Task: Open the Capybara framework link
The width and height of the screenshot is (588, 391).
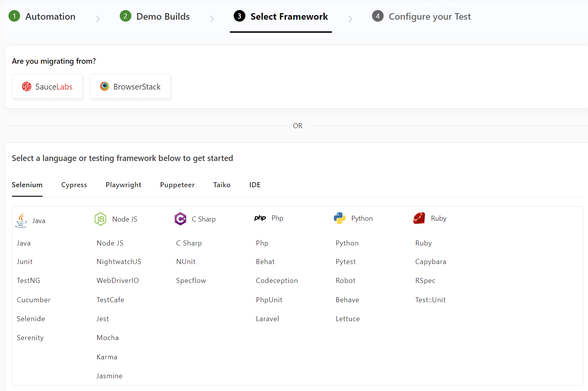Action: [430, 262]
